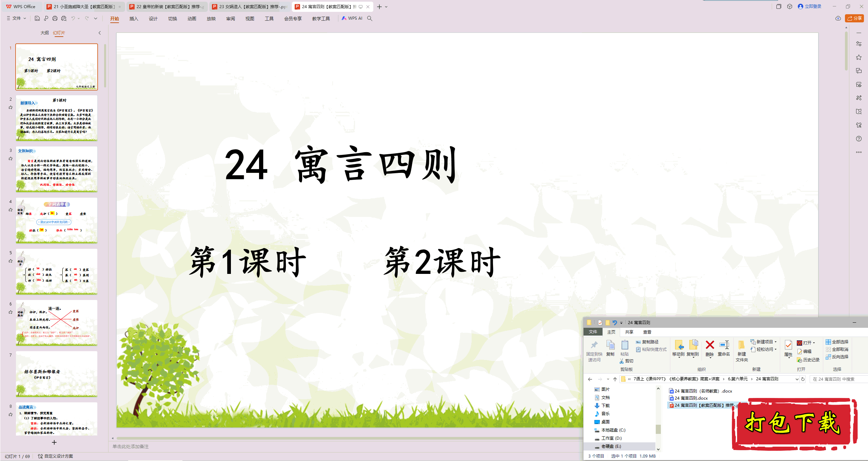Switch to the outline view tab in the slide panel

coord(44,33)
